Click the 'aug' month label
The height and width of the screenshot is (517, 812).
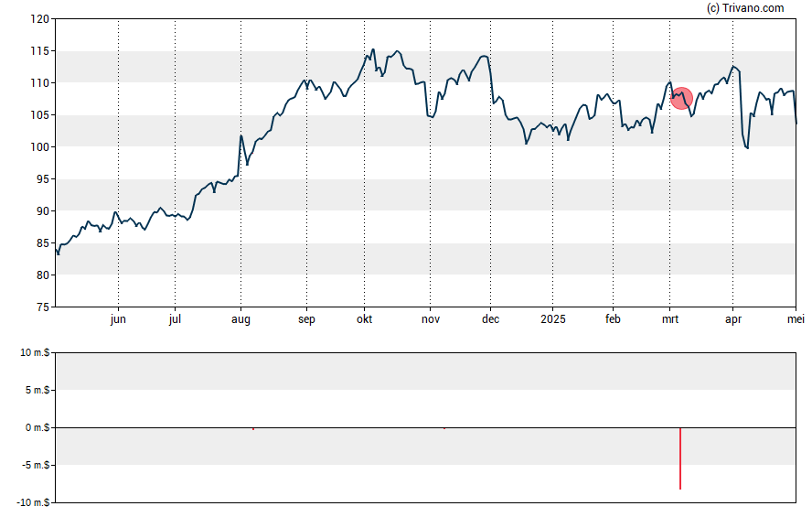[x=240, y=319]
